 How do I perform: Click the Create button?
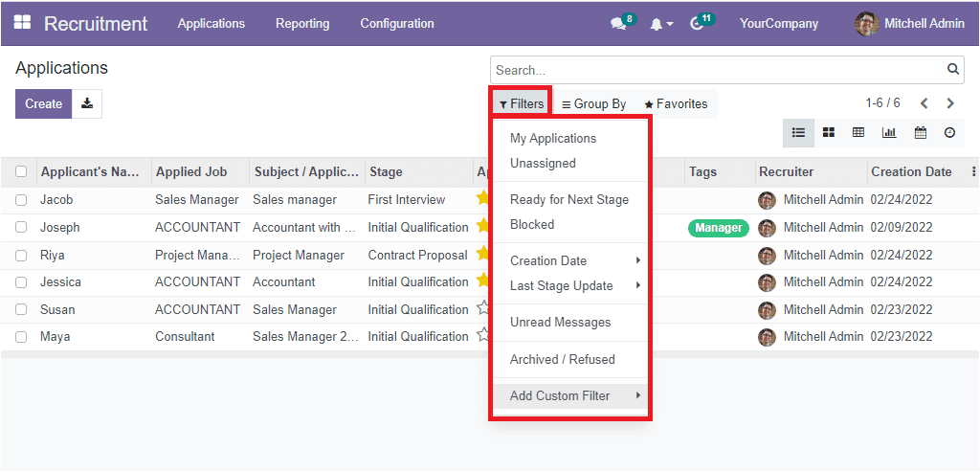[43, 103]
